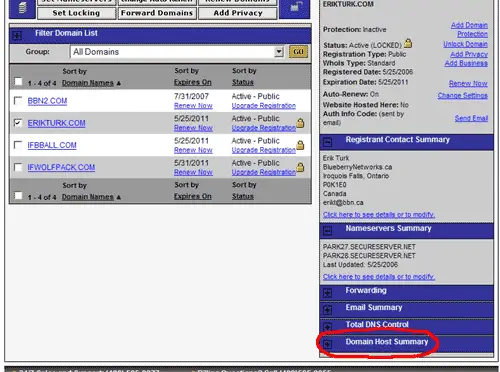Click the lock icon in IFBBALL.COM row

pos(300,145)
